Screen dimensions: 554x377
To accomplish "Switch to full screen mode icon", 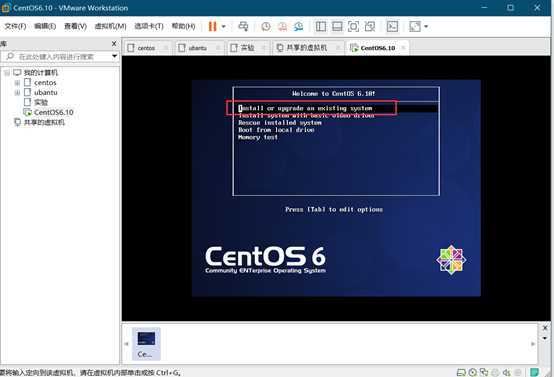I will click(x=353, y=26).
